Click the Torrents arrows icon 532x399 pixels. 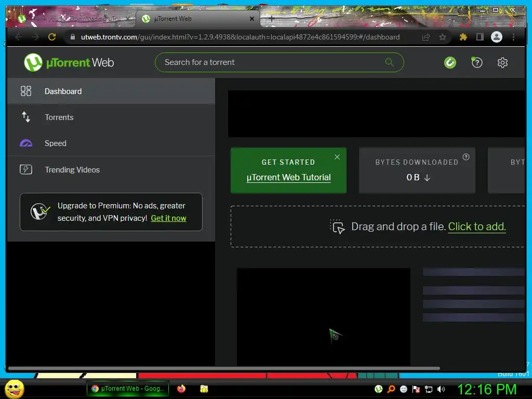(26, 117)
